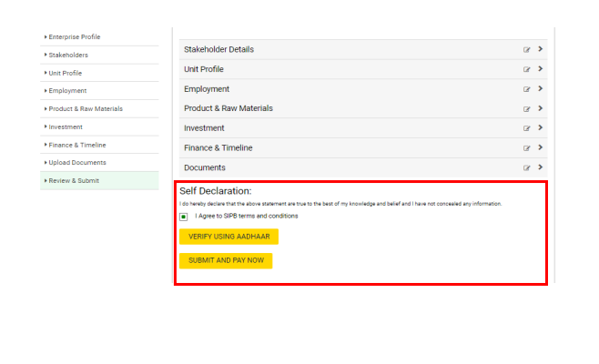Expand Unit Profile section chevron
This screenshot has height=364, width=599.
pyautogui.click(x=540, y=69)
